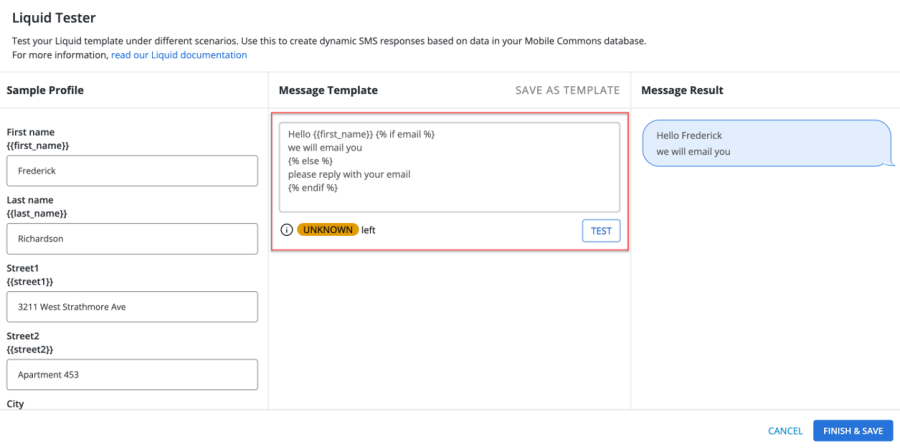Click the Last name field with Richardson

pyautogui.click(x=132, y=239)
